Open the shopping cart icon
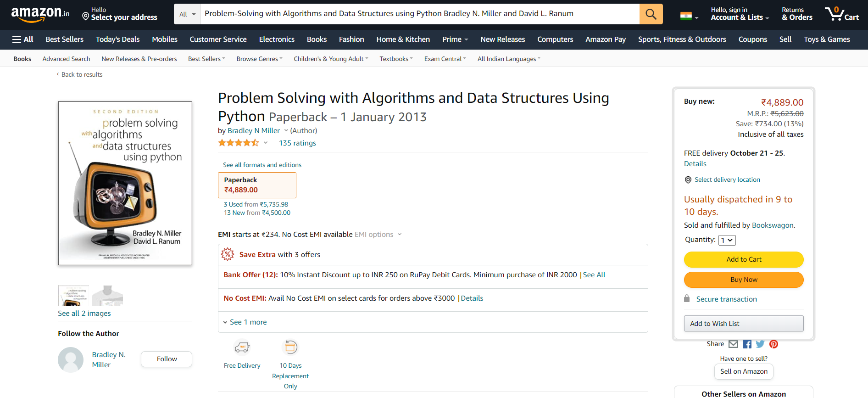Screen dimensions: 868x398 [842, 14]
